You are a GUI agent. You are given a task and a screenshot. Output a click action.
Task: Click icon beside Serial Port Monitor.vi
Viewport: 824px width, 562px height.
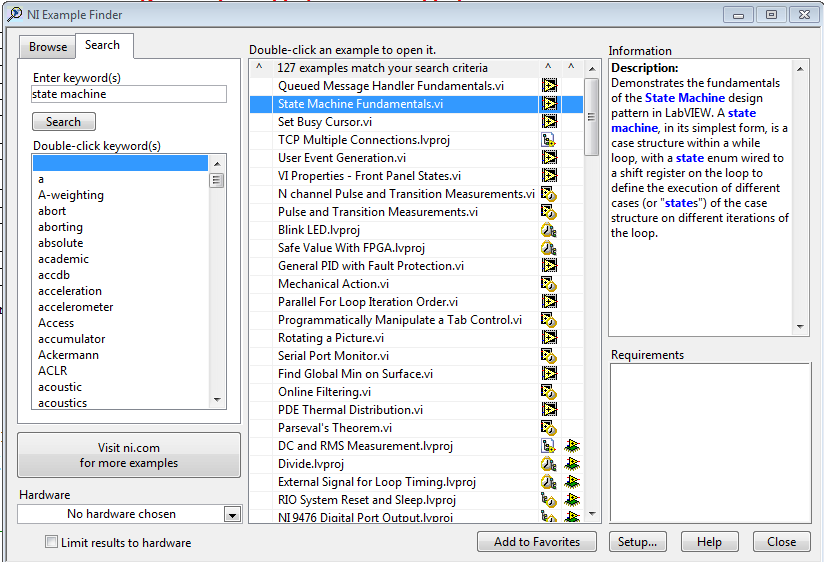[549, 356]
